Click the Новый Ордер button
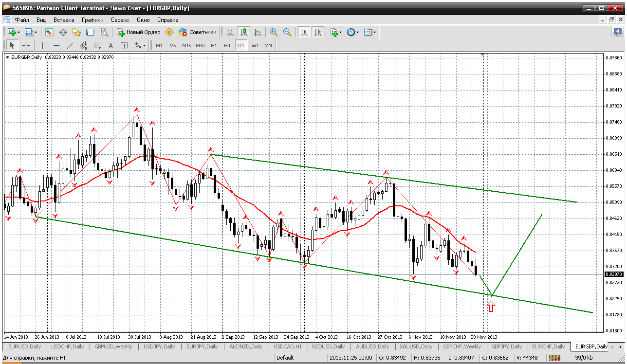This screenshot has width=627, height=364. click(139, 32)
